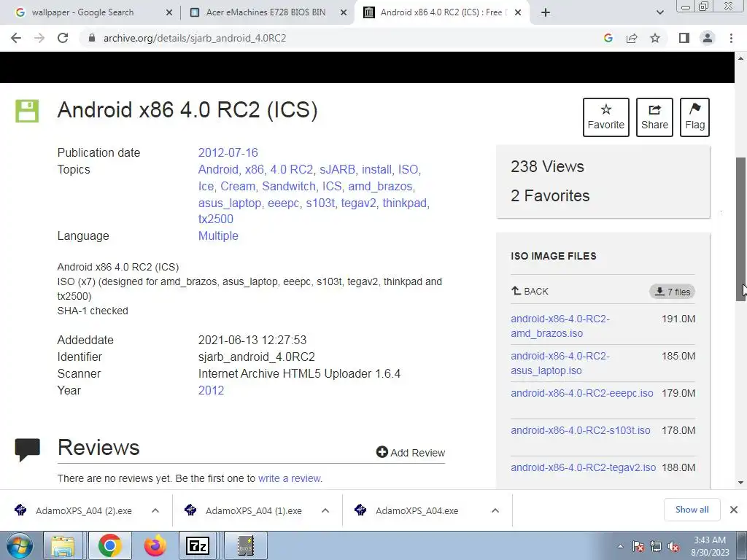The image size is (747, 560).
Task: Open the Windows Start menu
Action: tap(20, 545)
